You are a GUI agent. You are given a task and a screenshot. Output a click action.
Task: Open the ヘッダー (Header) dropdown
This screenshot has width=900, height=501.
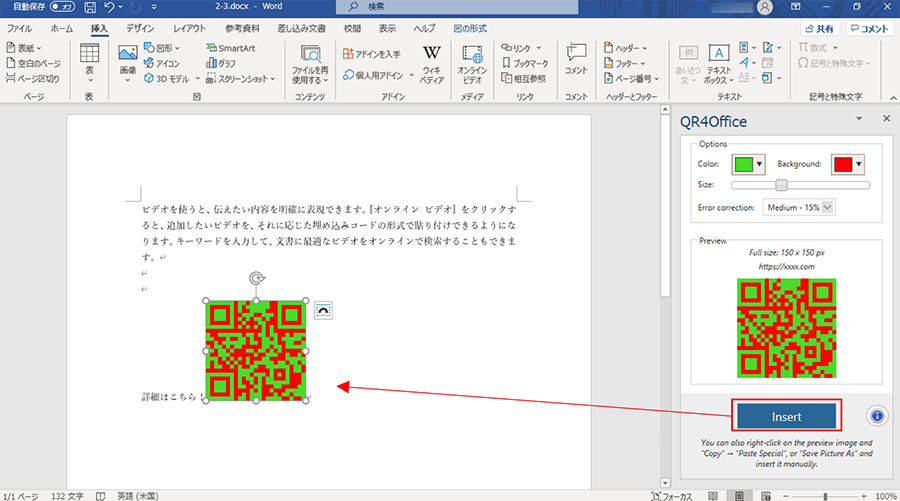[x=626, y=48]
